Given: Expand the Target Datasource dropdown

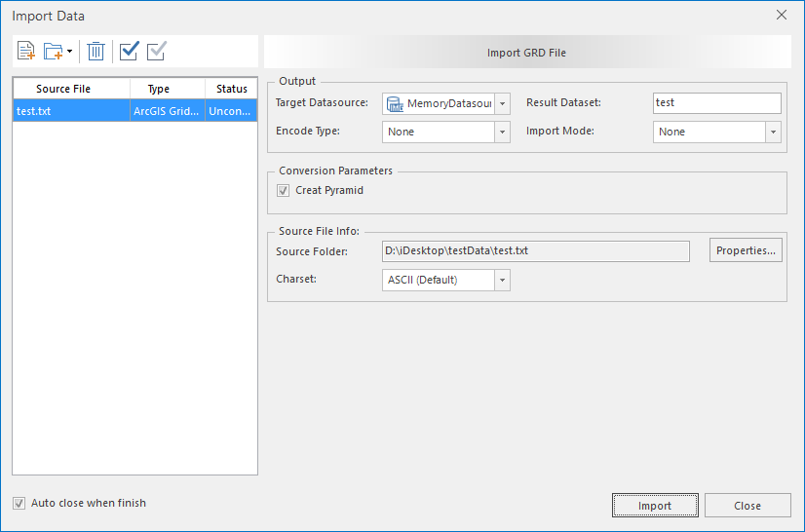Looking at the screenshot, I should coord(502,104).
